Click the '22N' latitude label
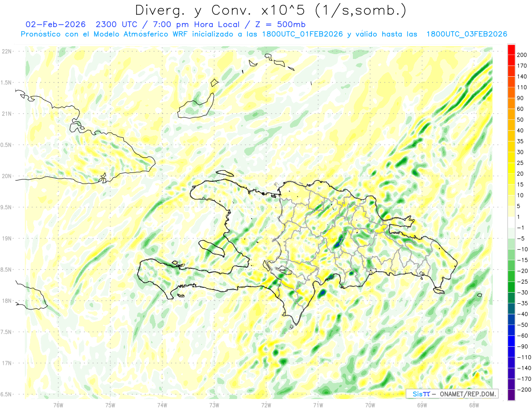 [7, 51]
